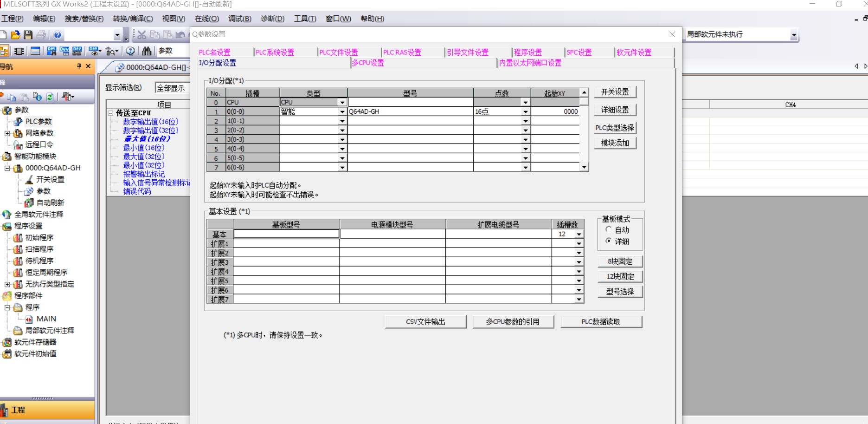Screen dimensions: 868x424
Task: Select the 自动 base mode radio button
Action: coord(608,229)
